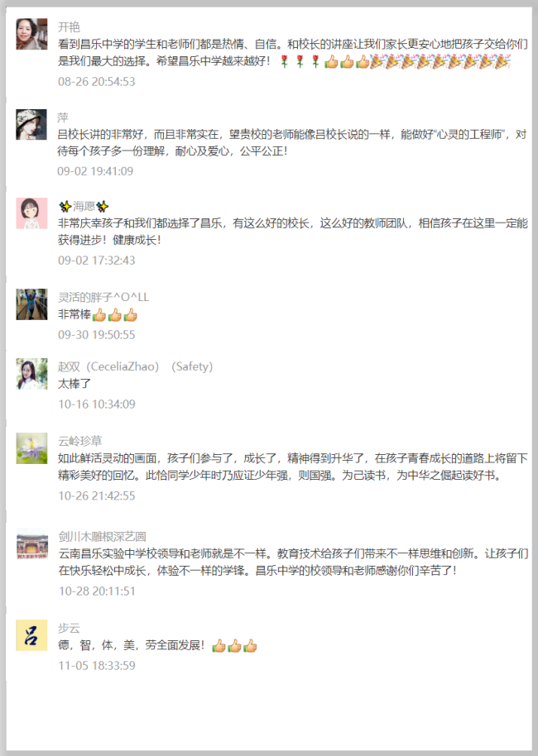Open 步云's yellow calligraphy avatar

tap(31, 635)
